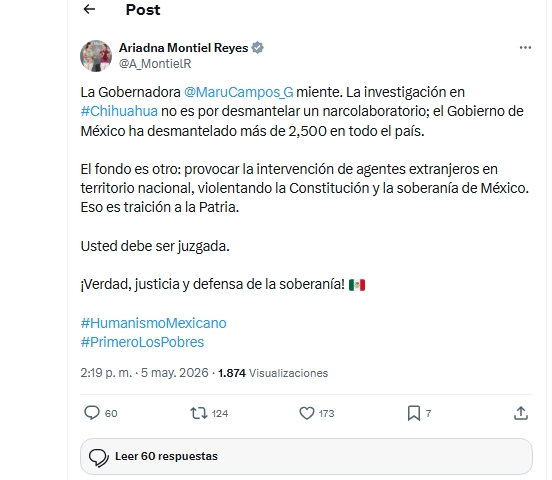Open the #PrimeroLosPobres hashtag
This screenshot has height=480, width=552.
142,342
